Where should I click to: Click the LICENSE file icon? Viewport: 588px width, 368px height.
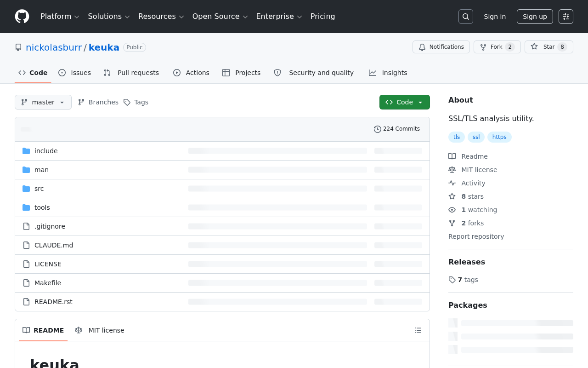(x=26, y=264)
